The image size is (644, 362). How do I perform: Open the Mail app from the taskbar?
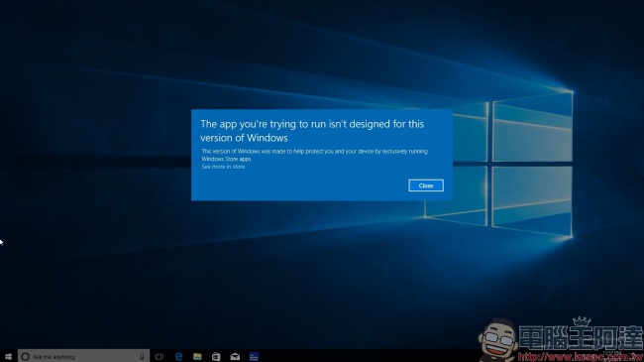(x=235, y=357)
